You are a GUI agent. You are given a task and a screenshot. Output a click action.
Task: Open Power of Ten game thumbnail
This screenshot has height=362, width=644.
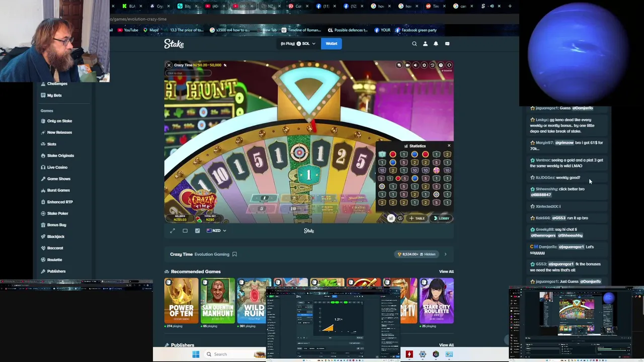[x=181, y=300]
